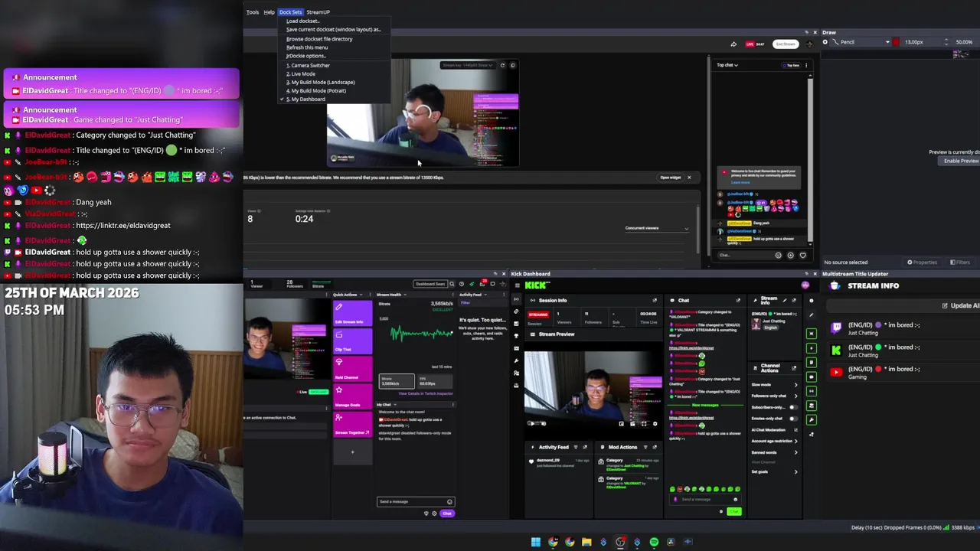Open Concurrent viewers dropdown
This screenshot has width=980, height=551.
click(657, 228)
